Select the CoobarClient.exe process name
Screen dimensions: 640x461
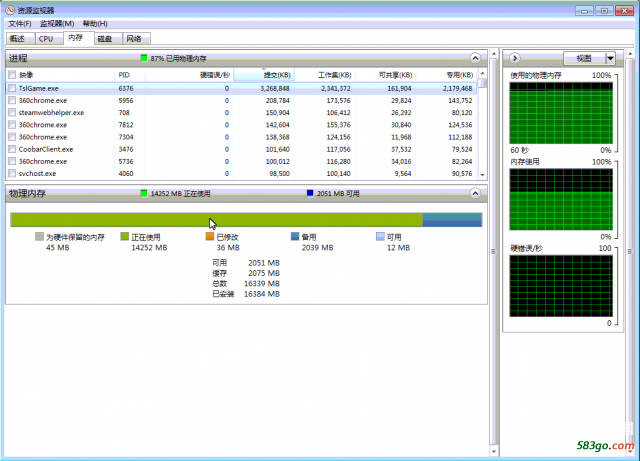46,149
